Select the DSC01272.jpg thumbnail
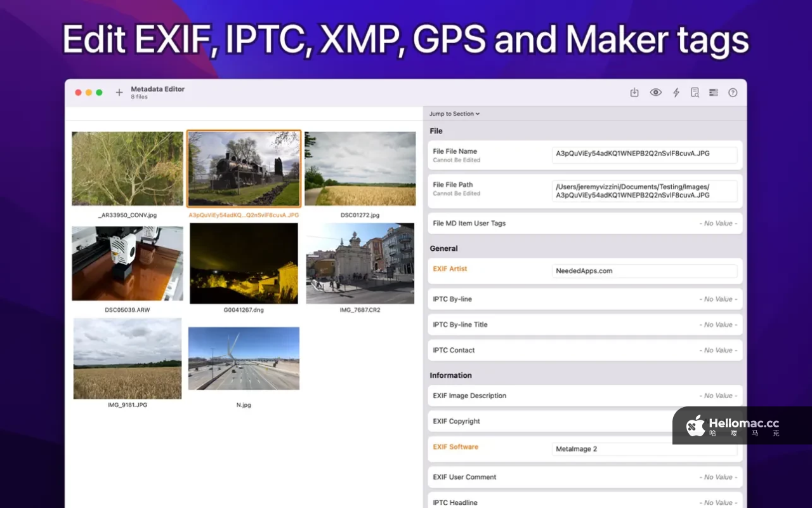The height and width of the screenshot is (508, 812). (x=360, y=169)
